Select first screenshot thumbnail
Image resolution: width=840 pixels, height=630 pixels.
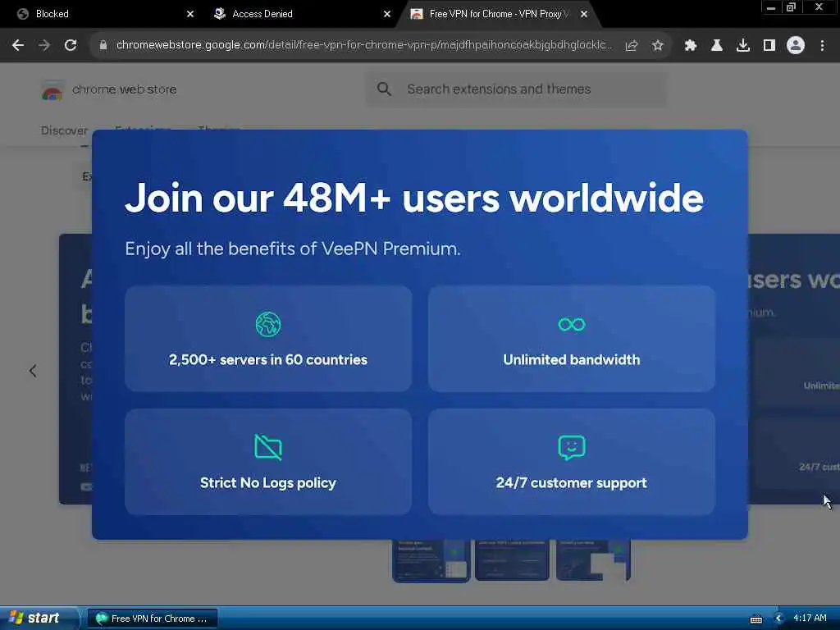[x=431, y=560]
